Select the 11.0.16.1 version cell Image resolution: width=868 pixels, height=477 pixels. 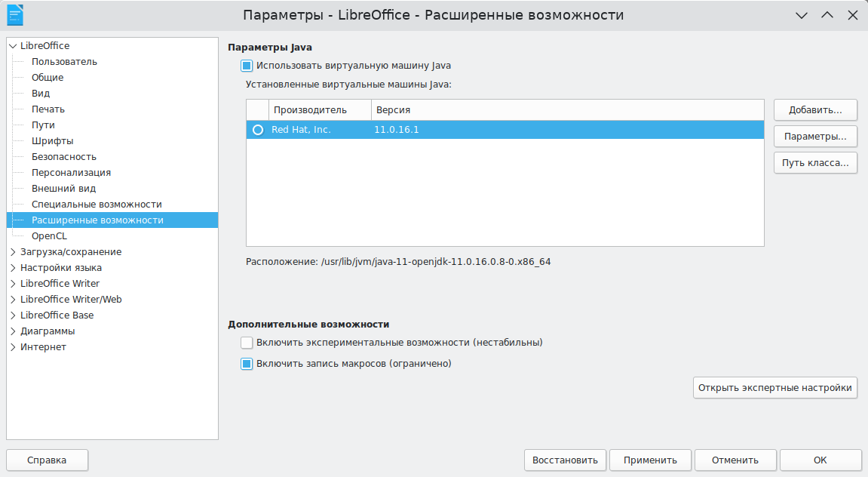[x=397, y=130]
